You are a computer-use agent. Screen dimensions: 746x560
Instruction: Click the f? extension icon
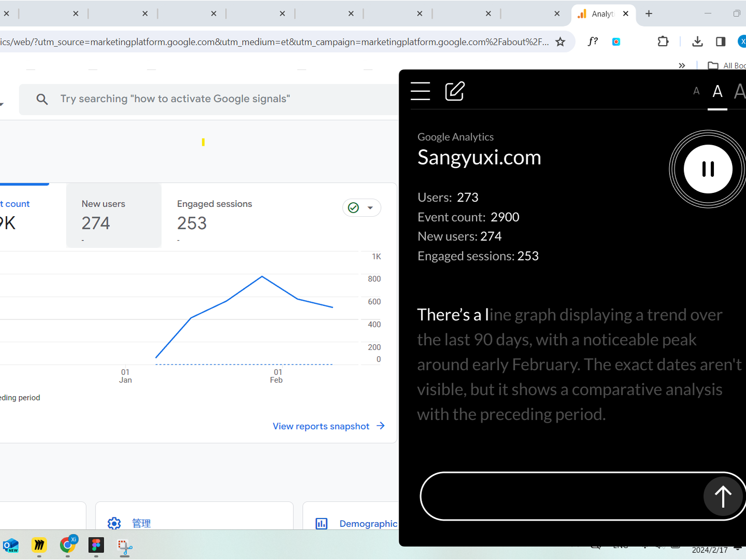pyautogui.click(x=593, y=41)
